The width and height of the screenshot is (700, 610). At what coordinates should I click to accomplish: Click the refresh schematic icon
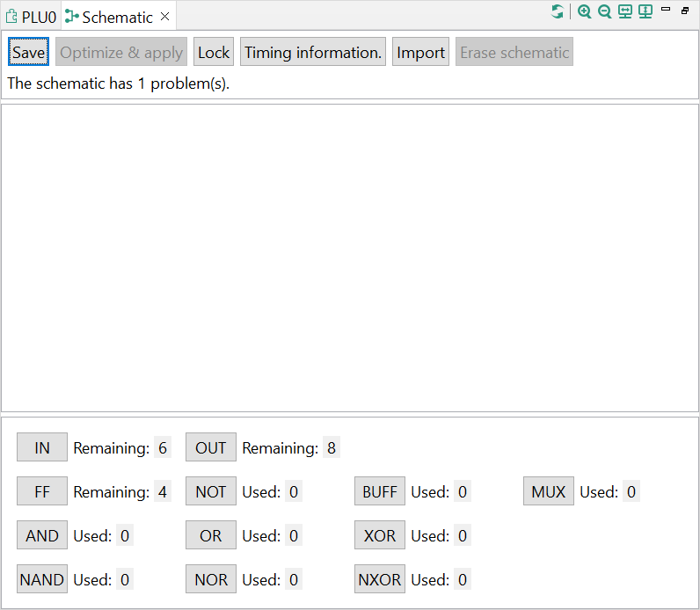[557, 11]
